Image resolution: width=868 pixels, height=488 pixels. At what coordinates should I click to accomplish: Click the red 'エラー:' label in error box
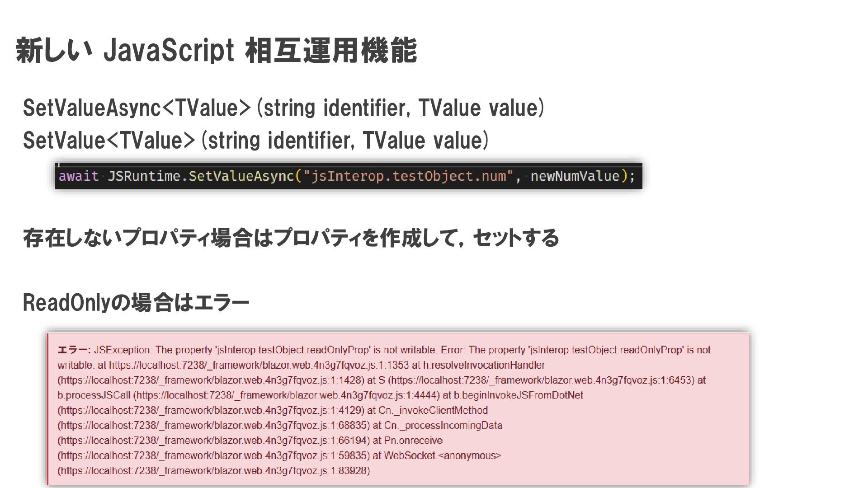[74, 350]
